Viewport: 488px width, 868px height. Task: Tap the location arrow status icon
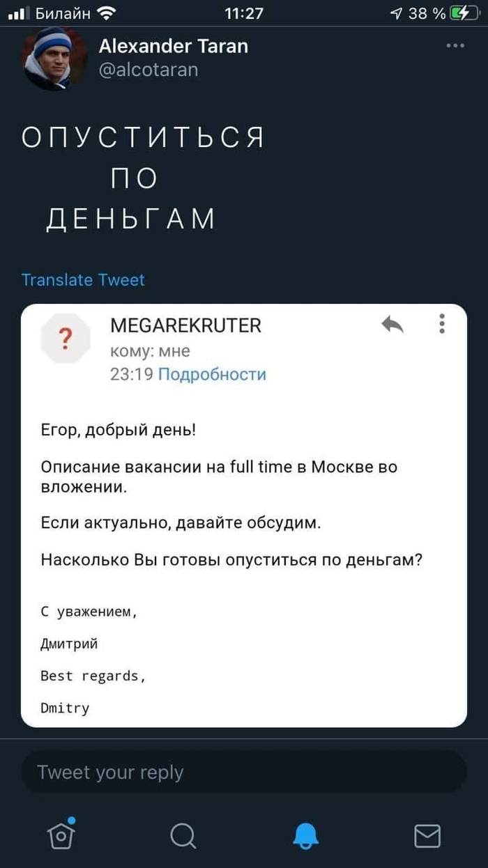(x=396, y=13)
